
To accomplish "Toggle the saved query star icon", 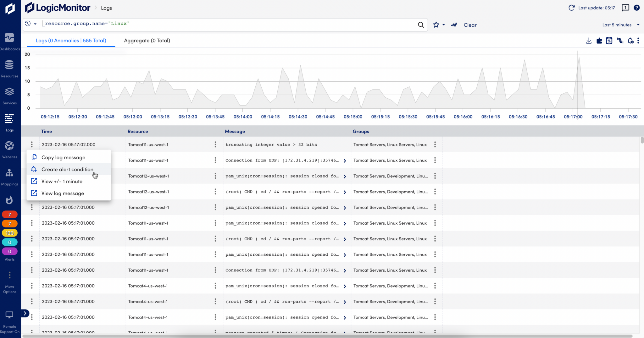I will [x=436, y=25].
